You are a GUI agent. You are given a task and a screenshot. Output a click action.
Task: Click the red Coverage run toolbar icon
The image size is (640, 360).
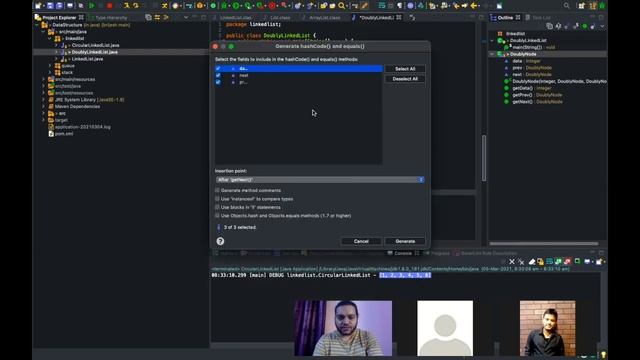271,6
